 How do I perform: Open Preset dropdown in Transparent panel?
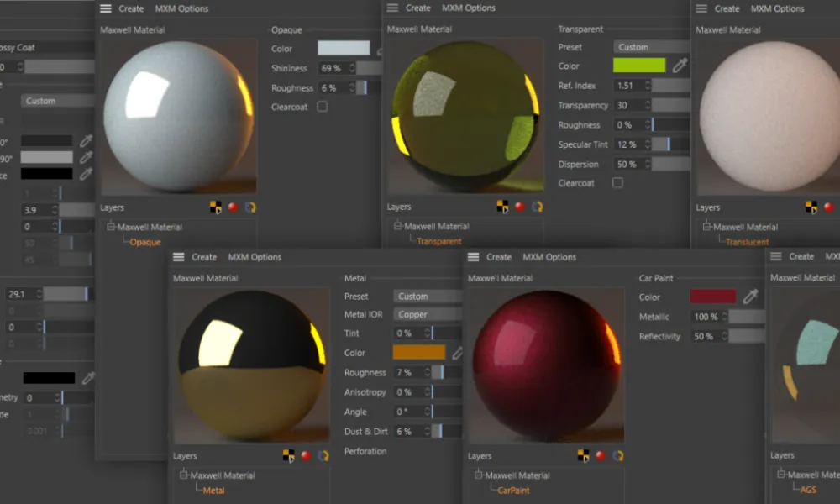(651, 47)
